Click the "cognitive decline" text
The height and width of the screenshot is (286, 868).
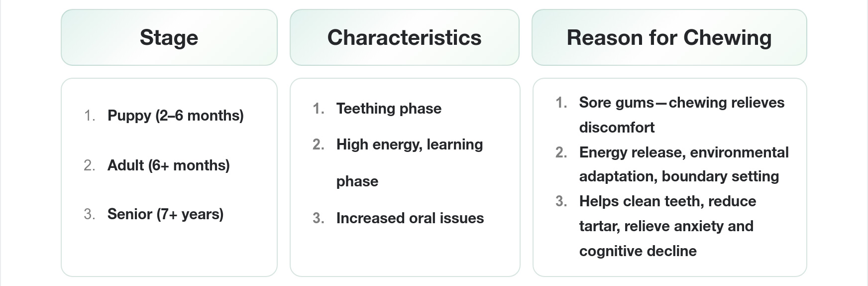point(638,251)
